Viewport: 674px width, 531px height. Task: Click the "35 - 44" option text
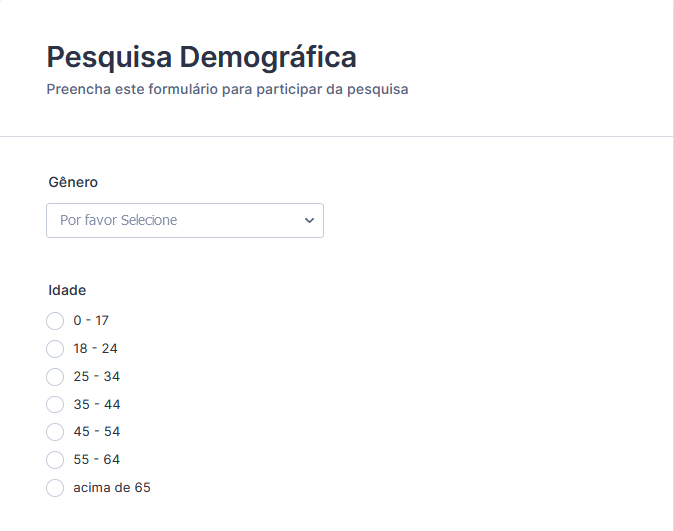coord(96,405)
